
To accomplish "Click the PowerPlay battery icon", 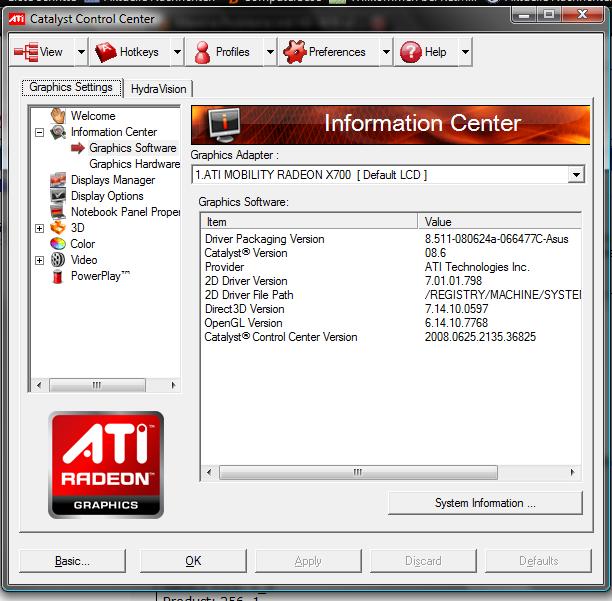I will coord(58,276).
